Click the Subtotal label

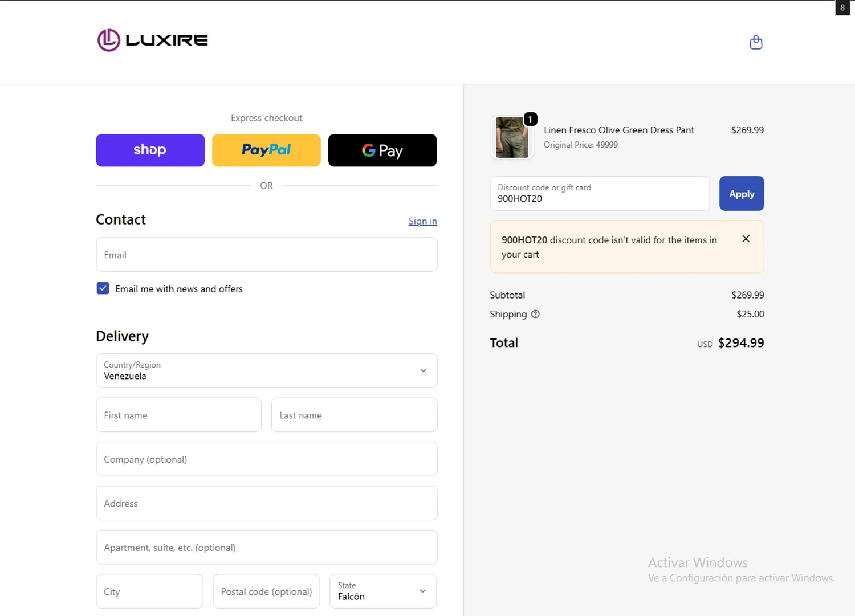(x=507, y=295)
